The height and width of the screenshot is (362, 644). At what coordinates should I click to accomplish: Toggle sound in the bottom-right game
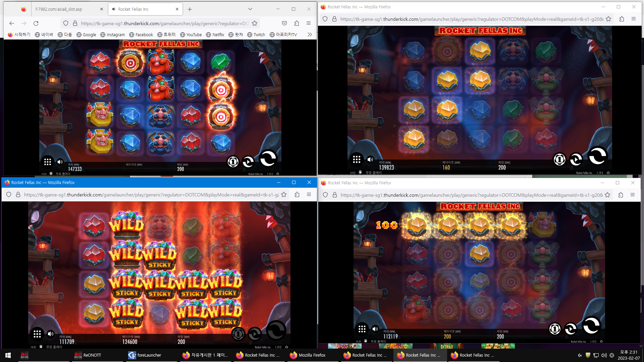point(375,329)
